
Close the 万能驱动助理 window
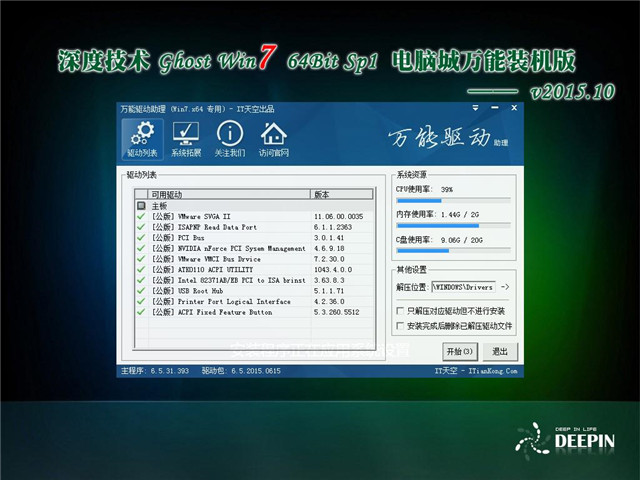point(514,108)
